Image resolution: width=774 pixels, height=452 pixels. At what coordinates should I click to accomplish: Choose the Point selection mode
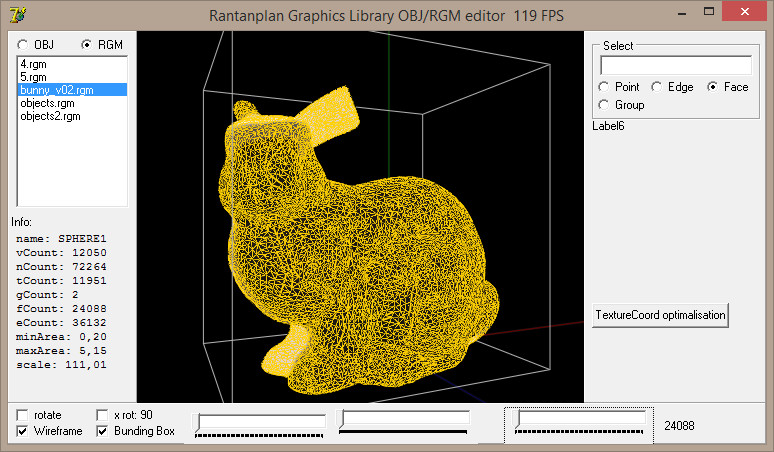point(604,87)
